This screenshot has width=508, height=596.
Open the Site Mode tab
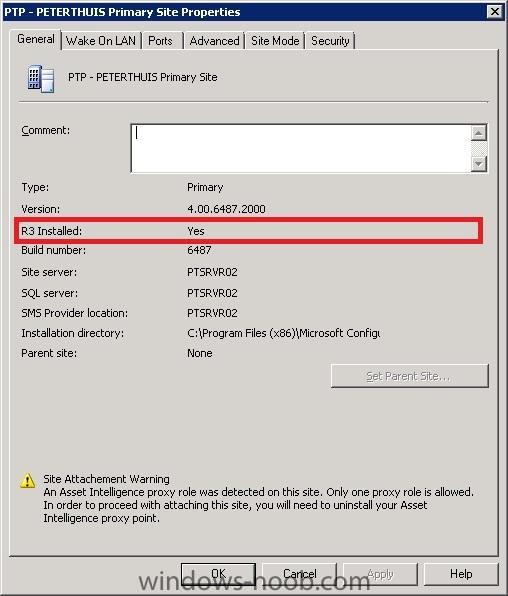(275, 41)
